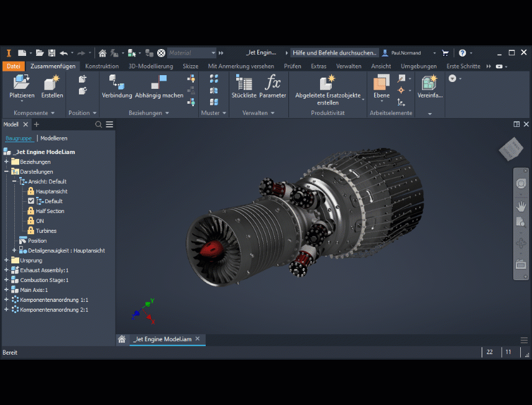Select the Ebene work plane tool
This screenshot has width=532, height=405.
click(382, 83)
